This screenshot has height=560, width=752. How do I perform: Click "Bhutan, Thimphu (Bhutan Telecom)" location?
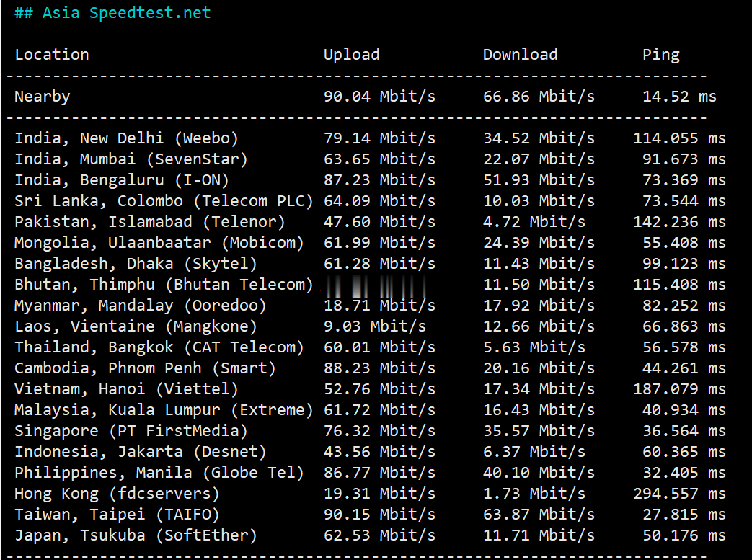tap(164, 285)
